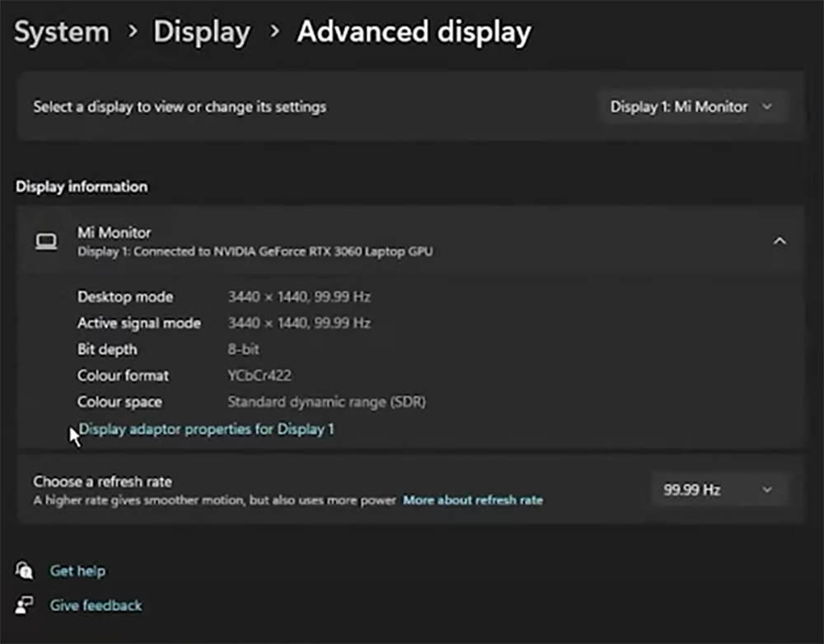Select the Active signal mode value

click(x=299, y=323)
